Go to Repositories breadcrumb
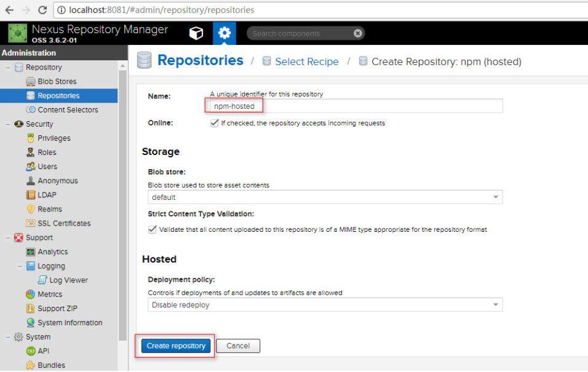This screenshot has height=372, width=588. tap(201, 60)
